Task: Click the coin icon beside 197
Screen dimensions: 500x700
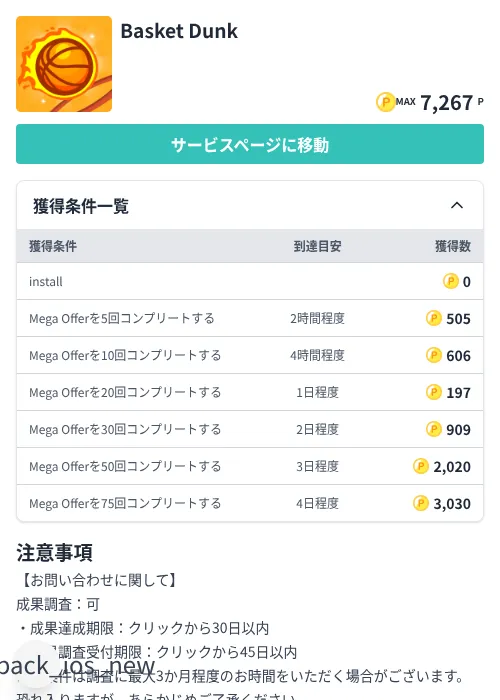Action: click(434, 392)
